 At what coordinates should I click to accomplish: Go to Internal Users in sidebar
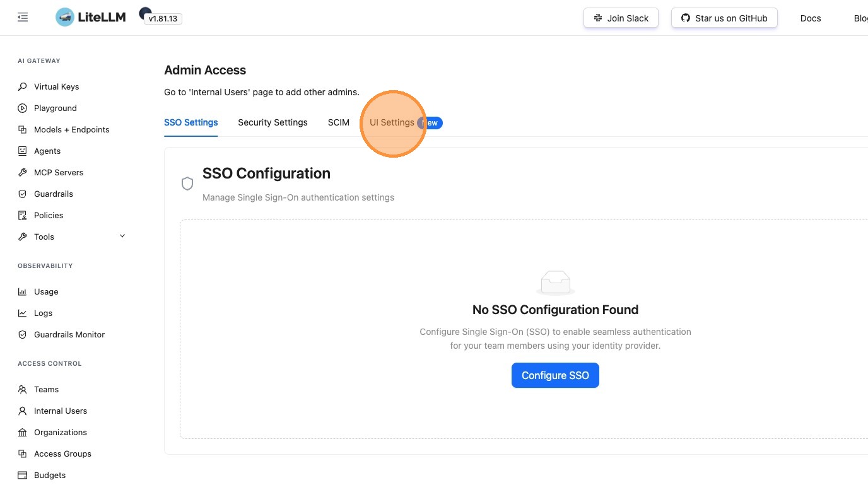[61, 411]
